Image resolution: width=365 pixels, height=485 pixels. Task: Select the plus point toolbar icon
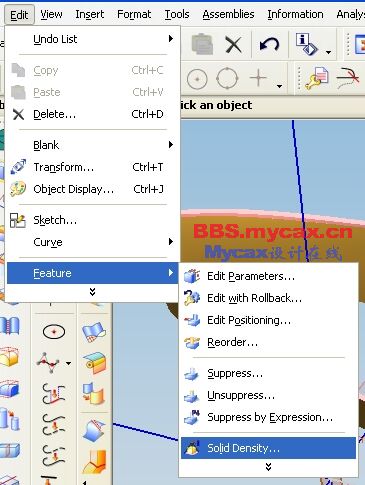pyautogui.click(x=258, y=78)
